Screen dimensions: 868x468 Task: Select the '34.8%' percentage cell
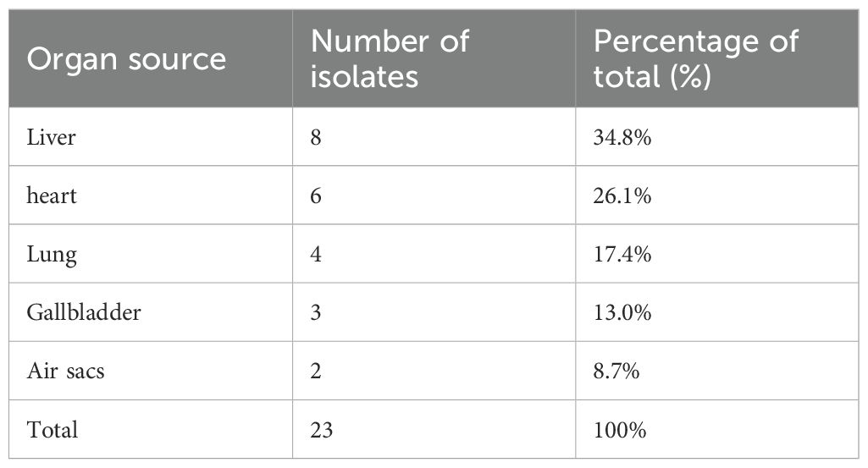click(x=622, y=136)
